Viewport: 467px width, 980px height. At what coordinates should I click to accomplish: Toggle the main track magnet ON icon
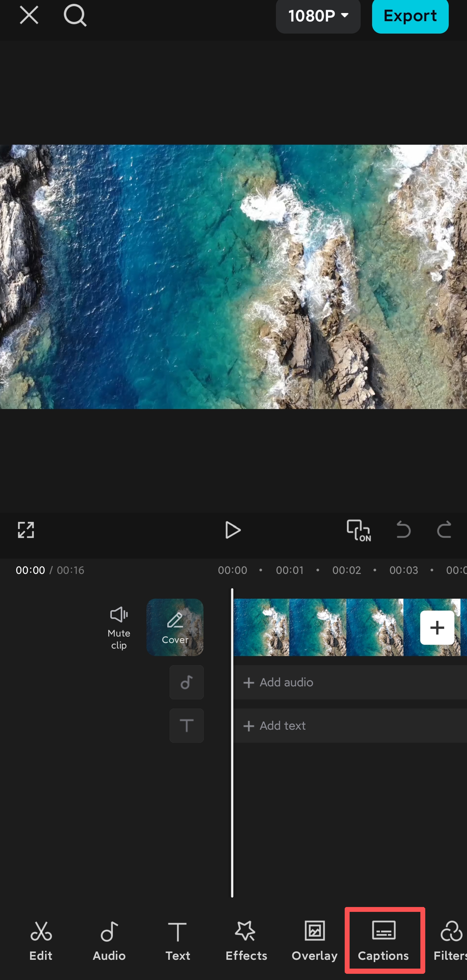358,530
